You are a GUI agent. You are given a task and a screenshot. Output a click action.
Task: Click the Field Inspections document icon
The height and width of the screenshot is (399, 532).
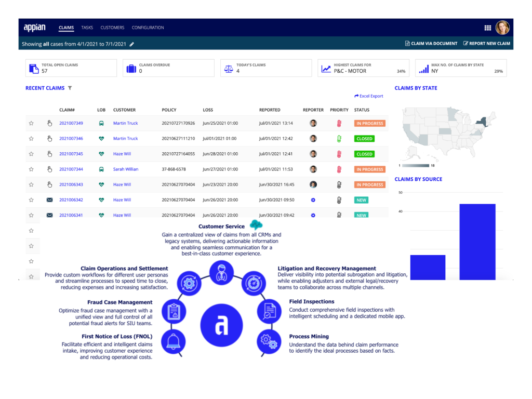[269, 311]
